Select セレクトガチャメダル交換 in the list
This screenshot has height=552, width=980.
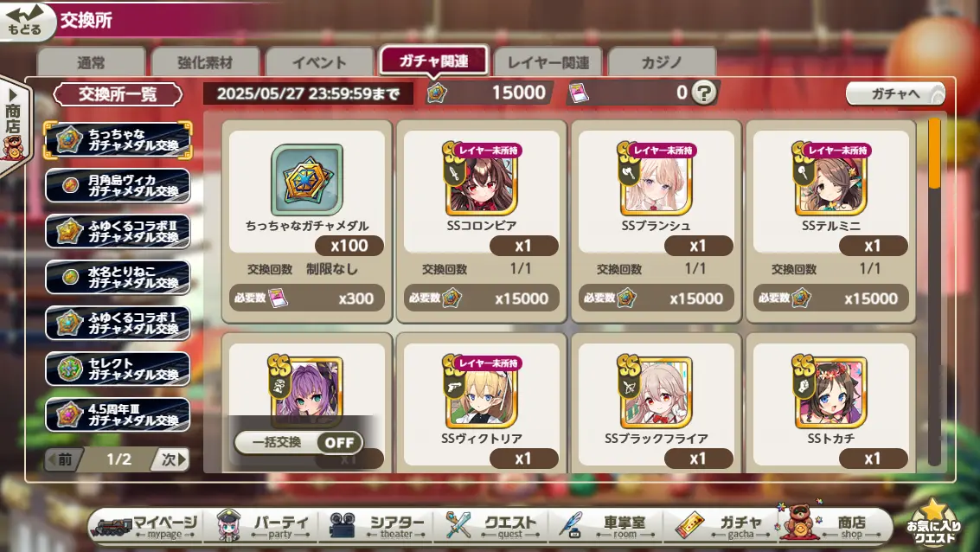(x=118, y=369)
